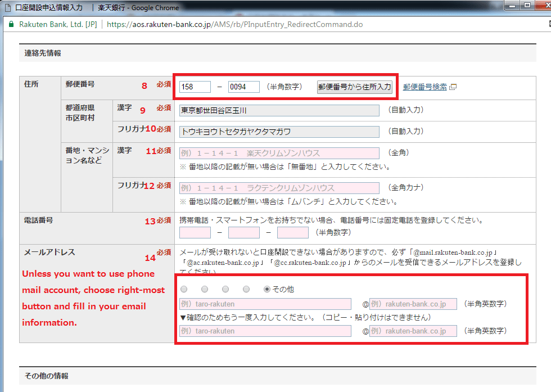Click the postal code field containing 158
The image size is (551, 392).
click(195, 87)
